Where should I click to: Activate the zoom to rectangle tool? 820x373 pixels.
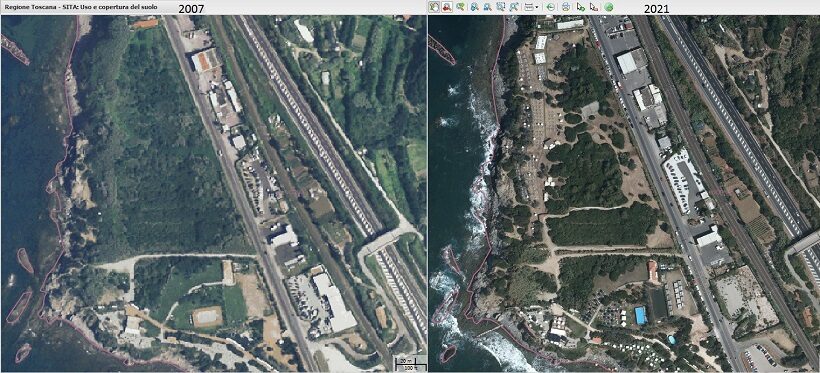pyautogui.click(x=501, y=7)
